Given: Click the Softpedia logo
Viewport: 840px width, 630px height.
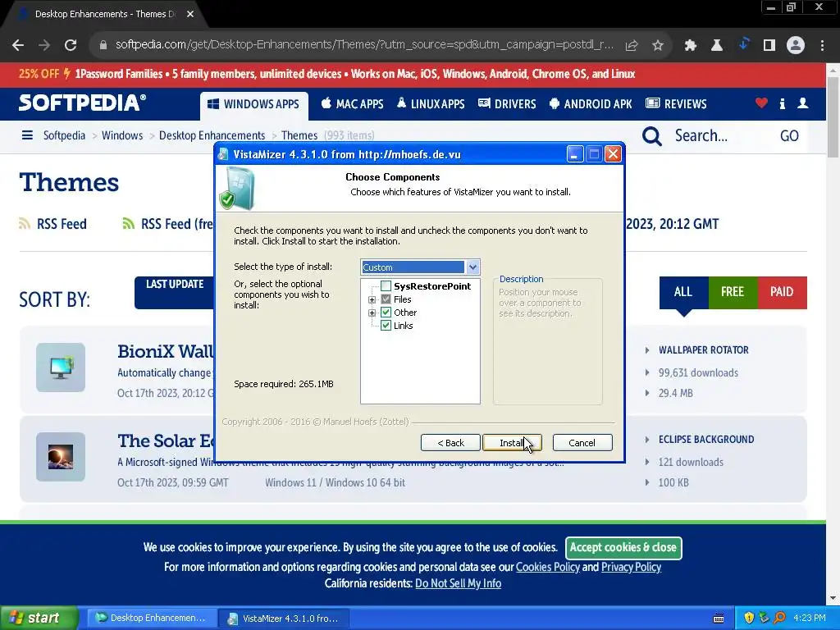Looking at the screenshot, I should [x=82, y=103].
